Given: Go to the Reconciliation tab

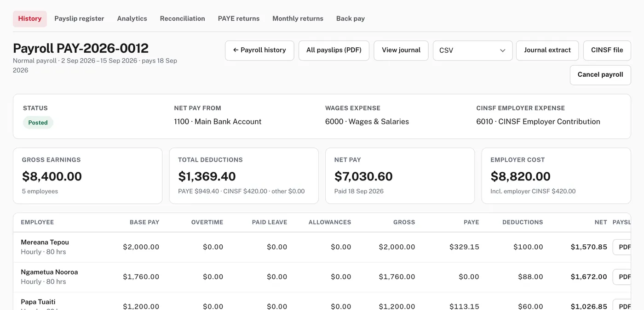Looking at the screenshot, I should click(183, 19).
